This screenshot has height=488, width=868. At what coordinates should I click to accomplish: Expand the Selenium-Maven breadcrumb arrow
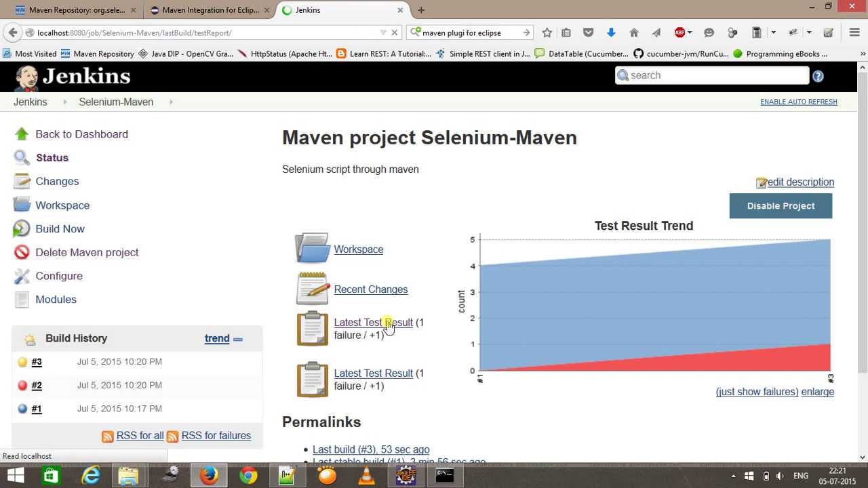tap(171, 102)
